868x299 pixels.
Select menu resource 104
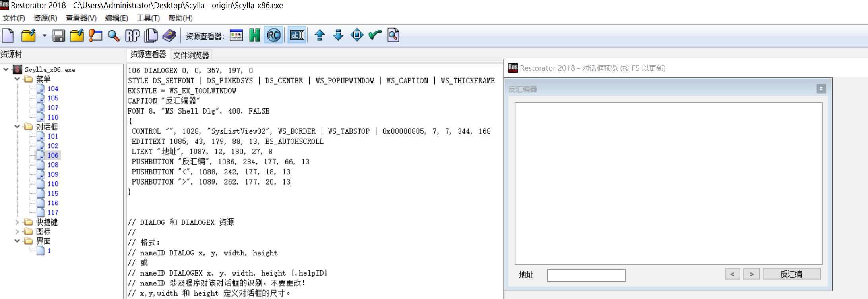[53, 89]
